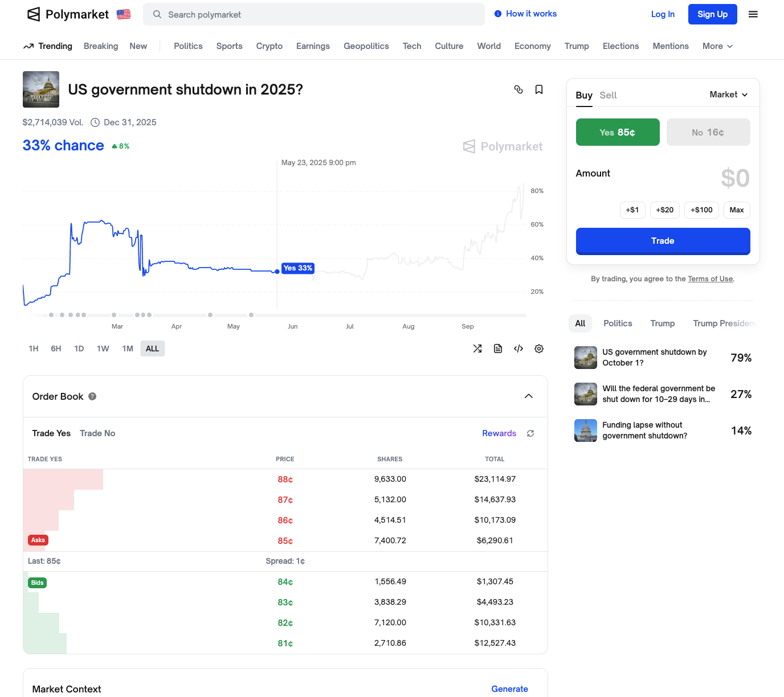Refresh the order book
The image size is (784, 697).
530,433
